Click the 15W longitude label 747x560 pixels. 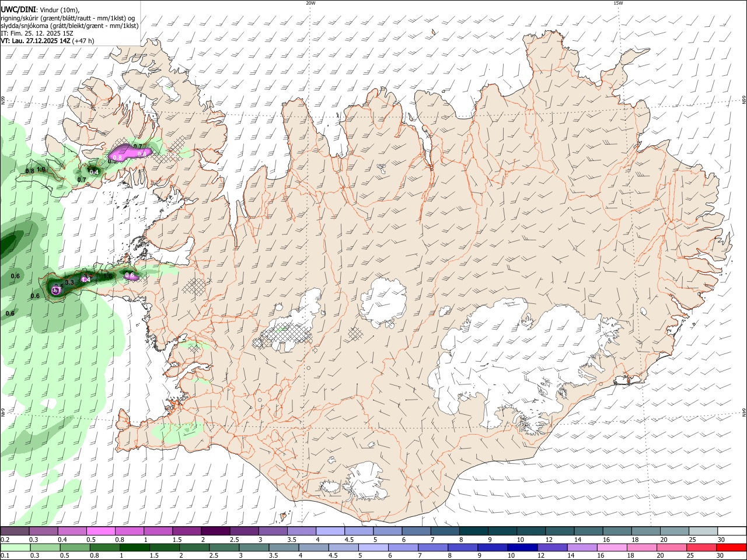618,3
